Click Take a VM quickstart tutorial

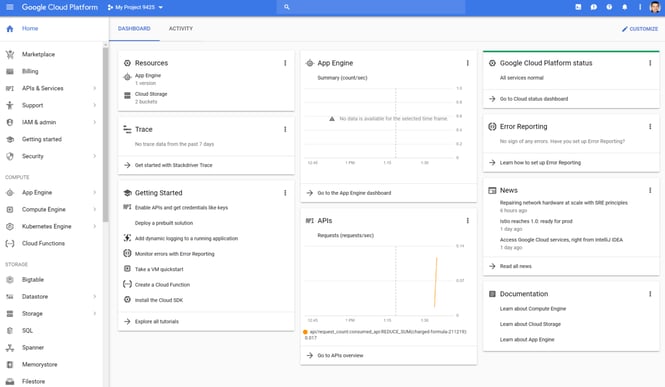click(x=159, y=269)
